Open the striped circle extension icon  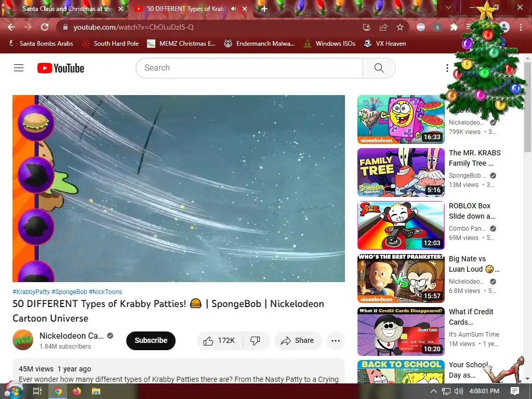coord(421,27)
